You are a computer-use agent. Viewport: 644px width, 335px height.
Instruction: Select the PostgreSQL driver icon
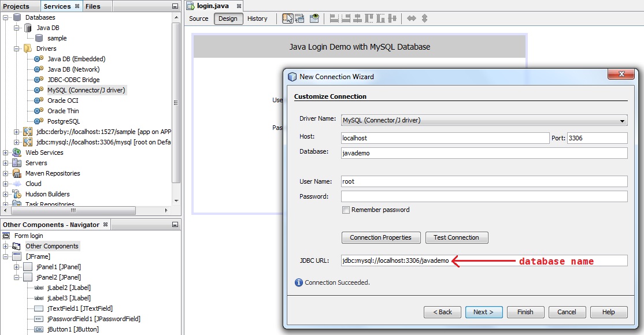pyautogui.click(x=39, y=121)
